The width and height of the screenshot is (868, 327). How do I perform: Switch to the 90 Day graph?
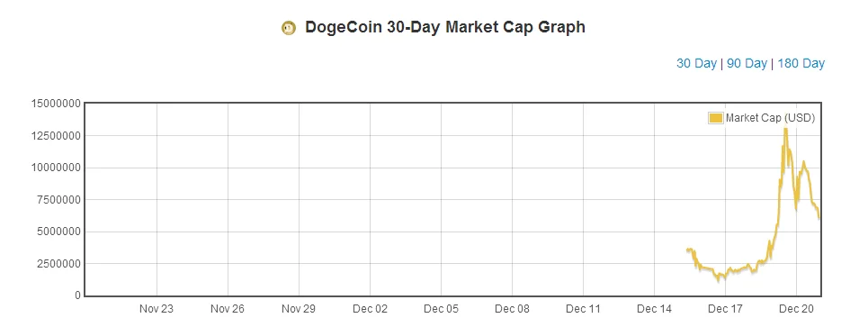click(747, 63)
